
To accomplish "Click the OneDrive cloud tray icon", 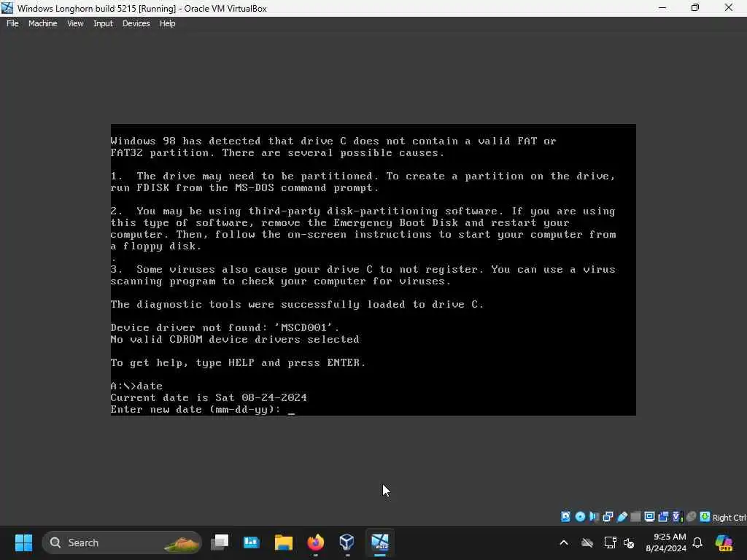I will click(587, 542).
